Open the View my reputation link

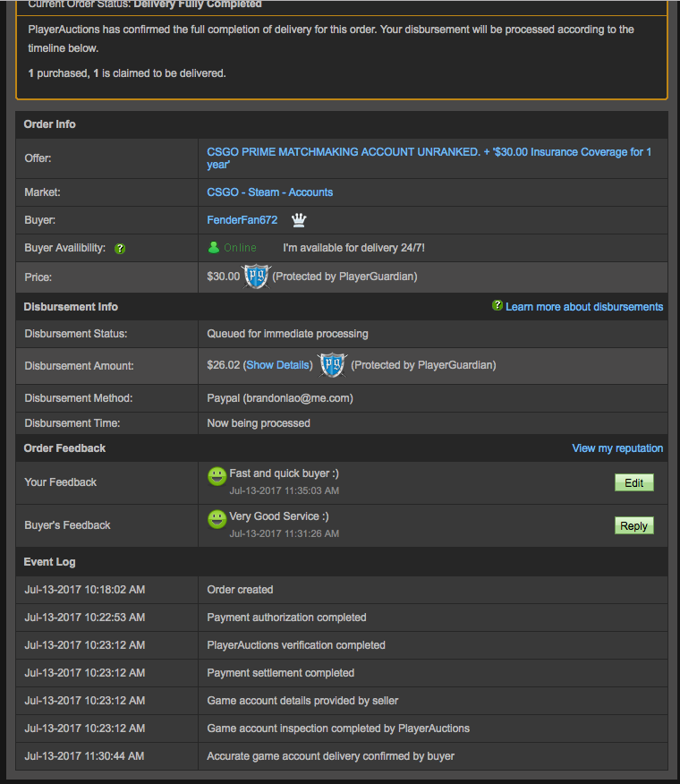coord(617,448)
